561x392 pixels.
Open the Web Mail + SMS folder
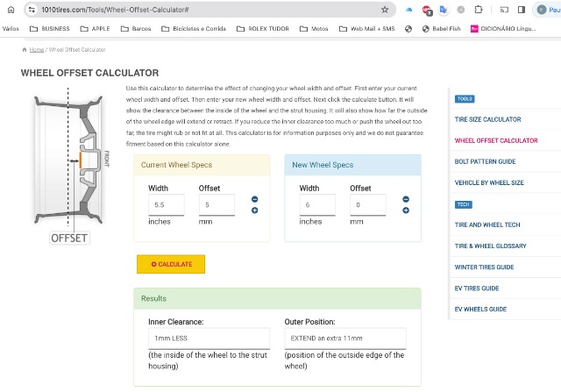(370, 28)
